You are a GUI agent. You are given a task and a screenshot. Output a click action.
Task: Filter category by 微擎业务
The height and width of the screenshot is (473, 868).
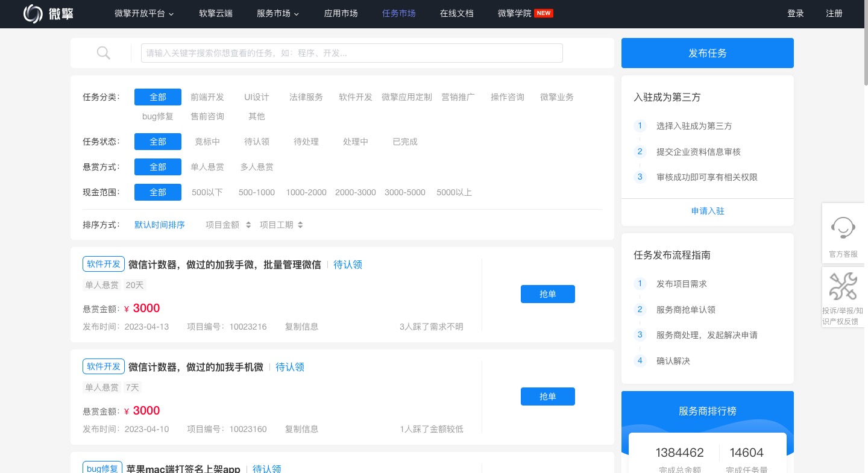coord(557,97)
